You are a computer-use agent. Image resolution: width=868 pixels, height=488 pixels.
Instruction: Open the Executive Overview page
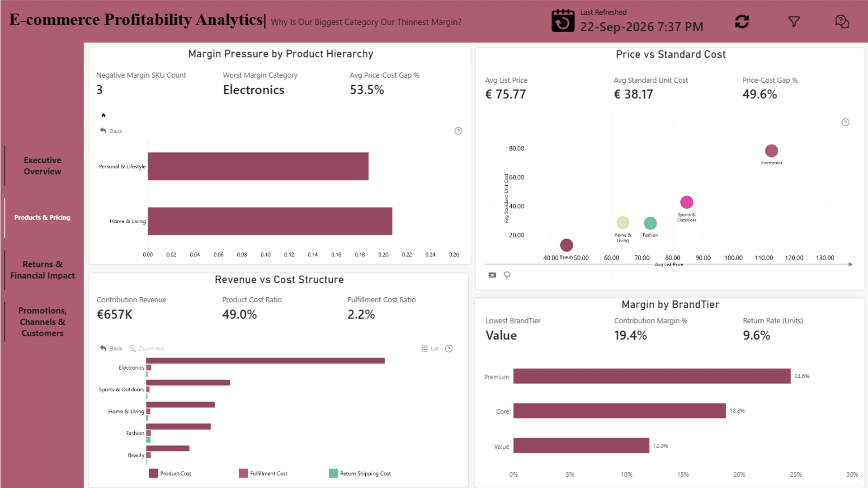[x=42, y=166]
